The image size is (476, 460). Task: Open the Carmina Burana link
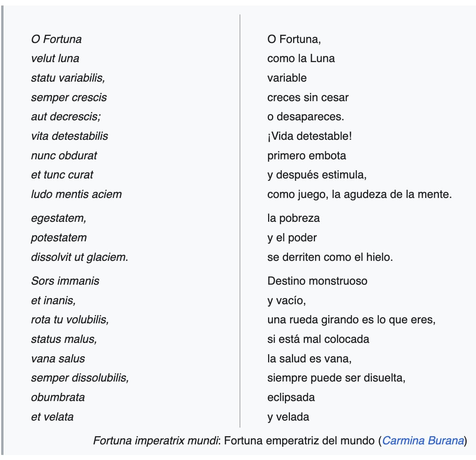point(423,440)
